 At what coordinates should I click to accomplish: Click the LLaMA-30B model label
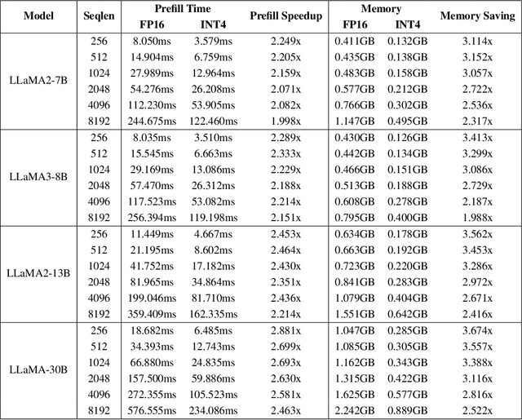pyautogui.click(x=38, y=369)
